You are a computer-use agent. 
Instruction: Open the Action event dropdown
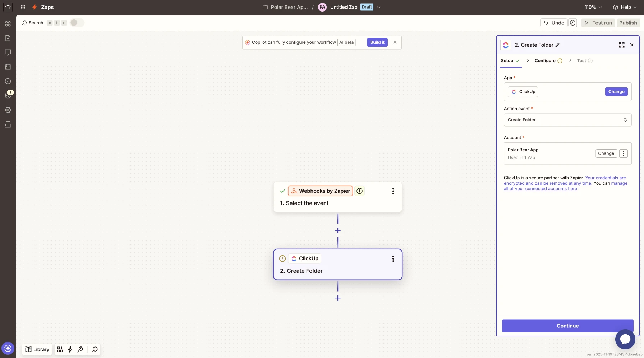(x=567, y=120)
